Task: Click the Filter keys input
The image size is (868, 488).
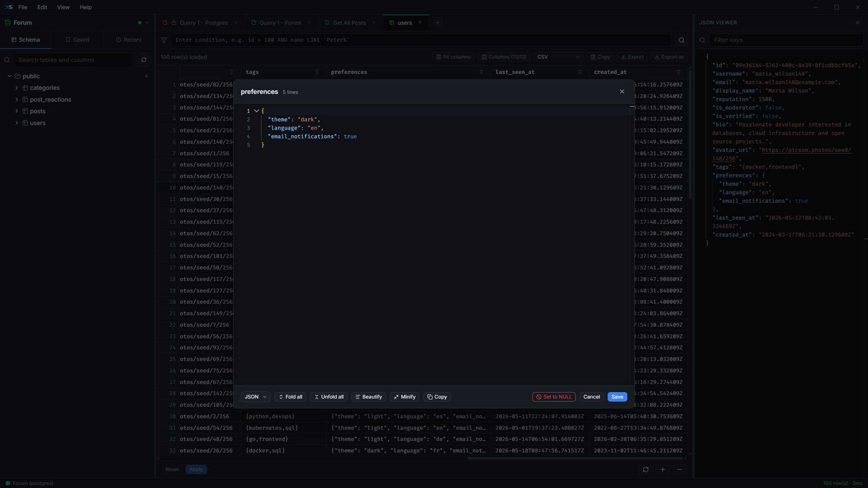Action: (786, 40)
